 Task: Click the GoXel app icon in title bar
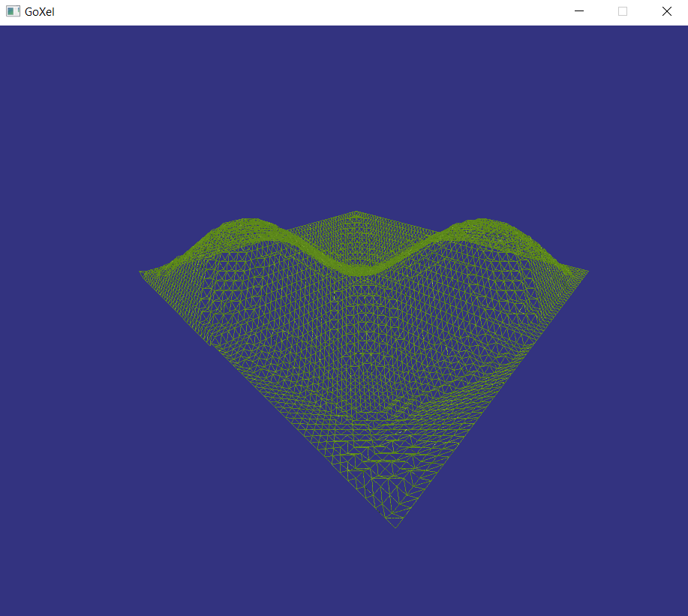[x=13, y=11]
